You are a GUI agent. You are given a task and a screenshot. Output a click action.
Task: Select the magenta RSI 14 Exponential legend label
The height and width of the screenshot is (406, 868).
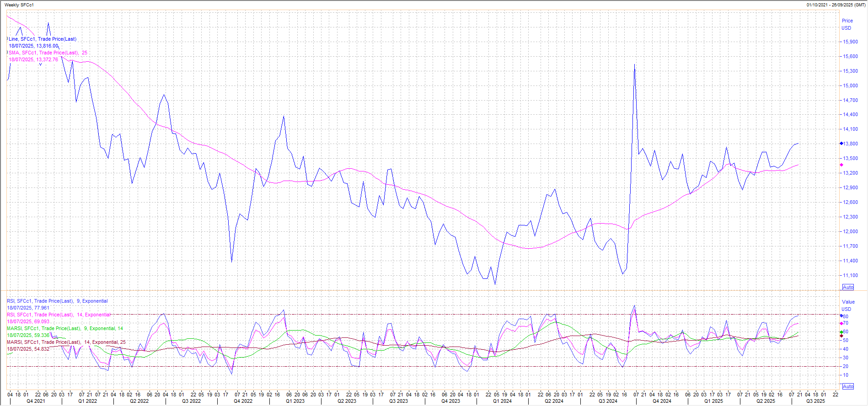click(59, 315)
